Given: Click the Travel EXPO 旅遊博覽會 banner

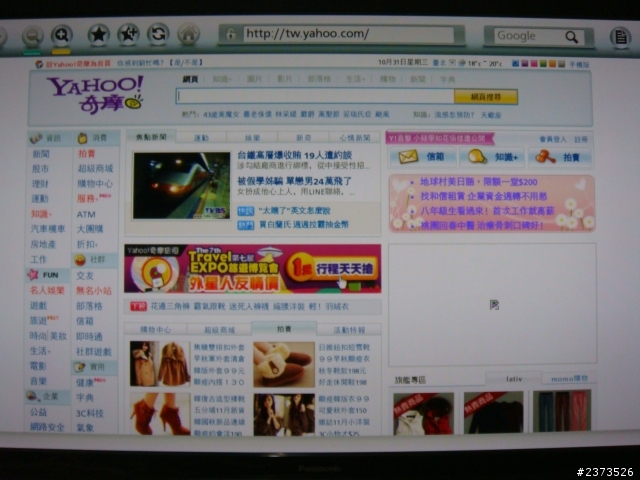Looking at the screenshot, I should (253, 269).
